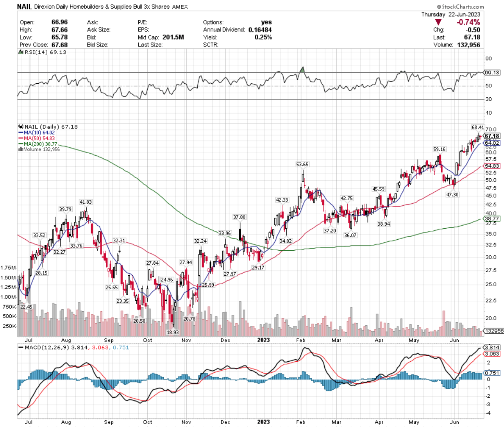Click the MACD(12,26,9) legend label
The height and width of the screenshot is (427, 504).
pos(46,347)
